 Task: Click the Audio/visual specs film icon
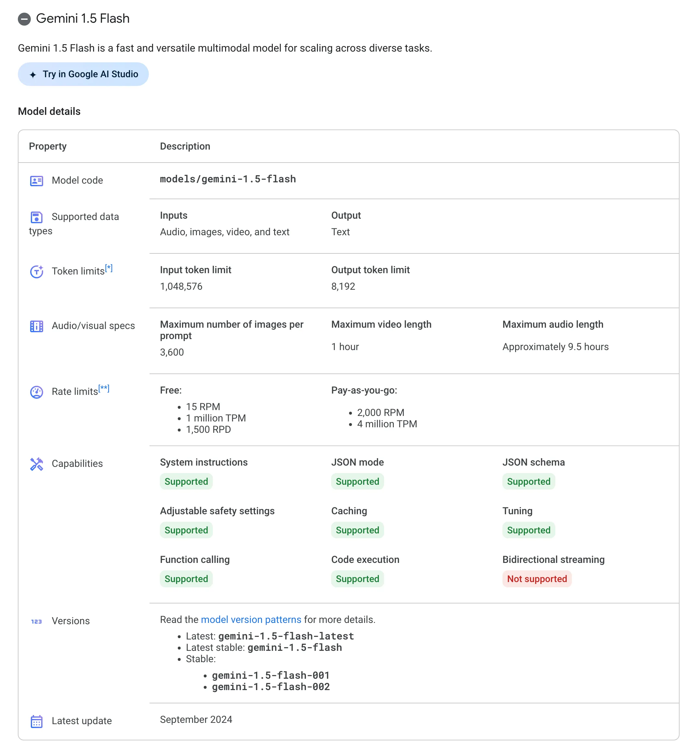point(36,326)
